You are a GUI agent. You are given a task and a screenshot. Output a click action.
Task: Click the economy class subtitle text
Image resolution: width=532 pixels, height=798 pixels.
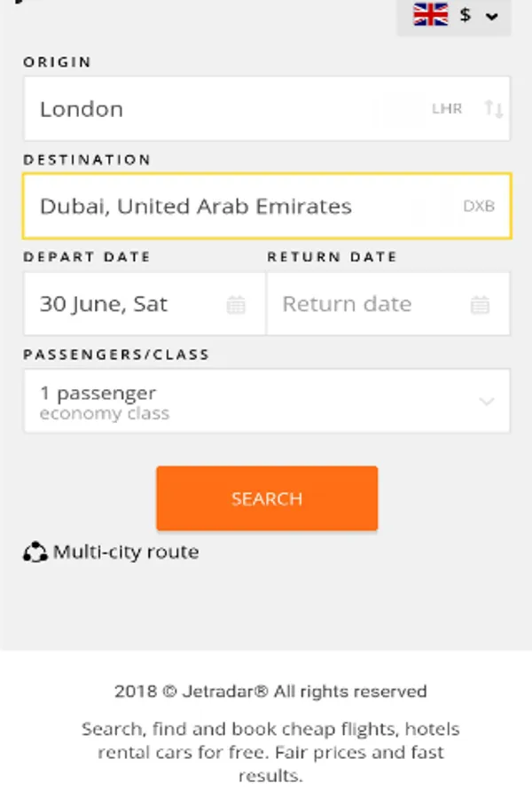[105, 414]
